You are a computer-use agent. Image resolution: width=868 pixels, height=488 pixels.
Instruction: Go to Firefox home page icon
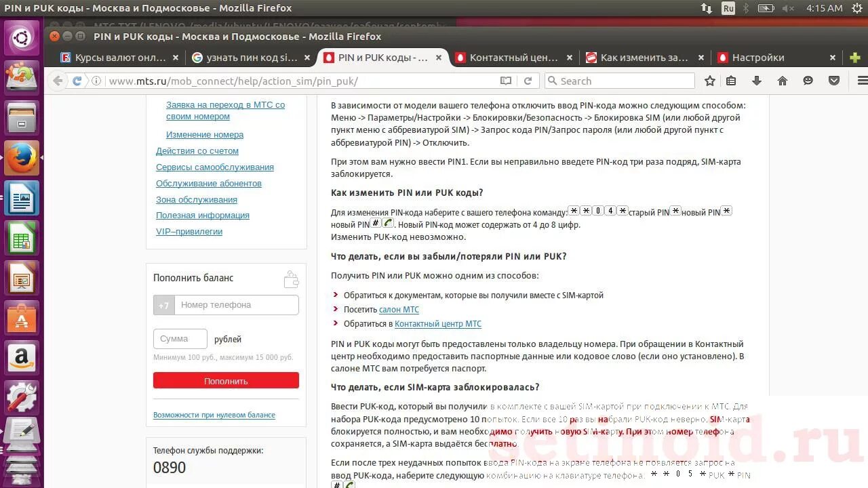click(783, 81)
